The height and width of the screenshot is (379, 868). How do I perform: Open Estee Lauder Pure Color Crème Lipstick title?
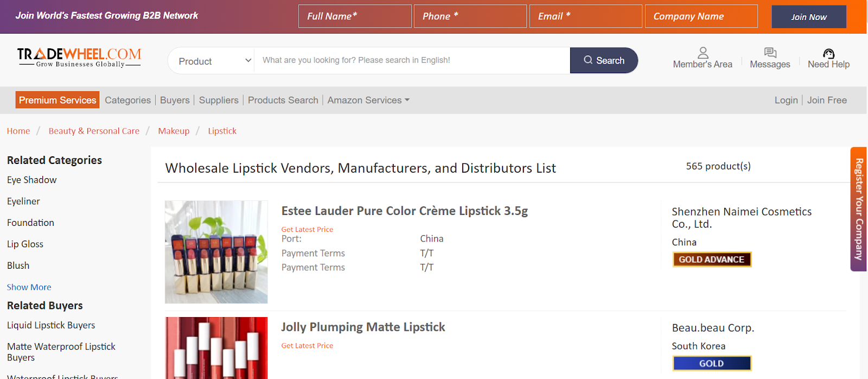[405, 211]
